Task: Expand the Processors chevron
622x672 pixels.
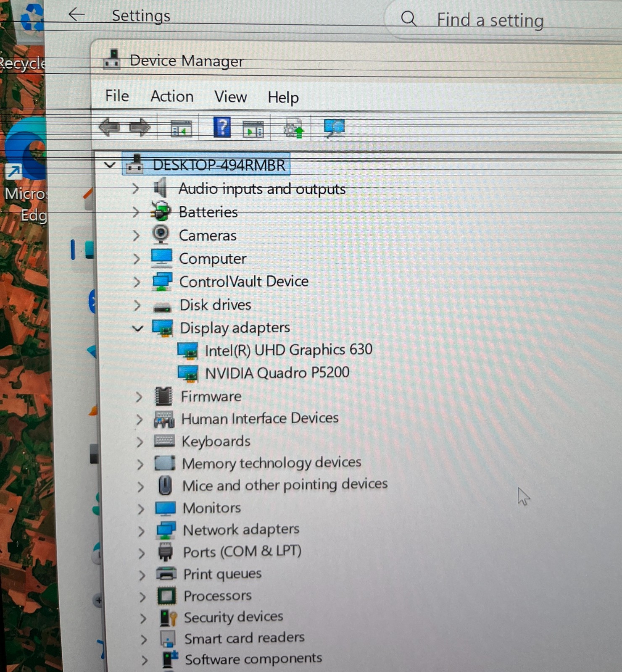Action: tap(142, 597)
